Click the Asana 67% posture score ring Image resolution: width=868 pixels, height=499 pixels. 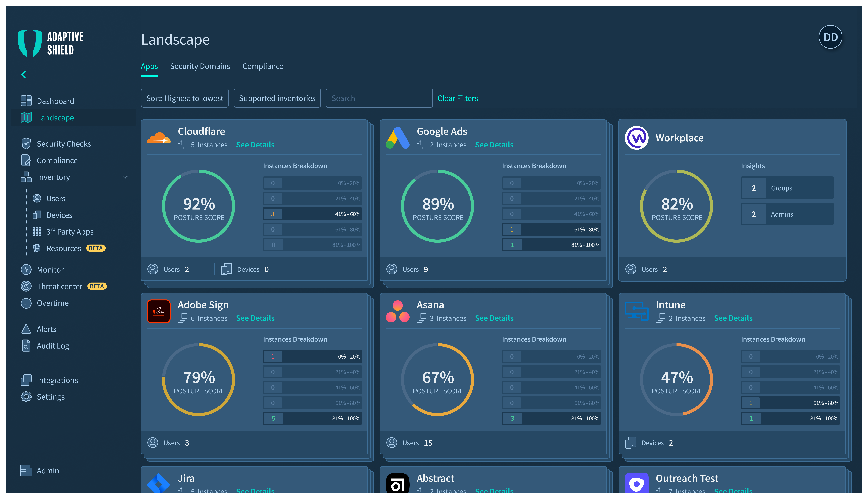coord(438,379)
